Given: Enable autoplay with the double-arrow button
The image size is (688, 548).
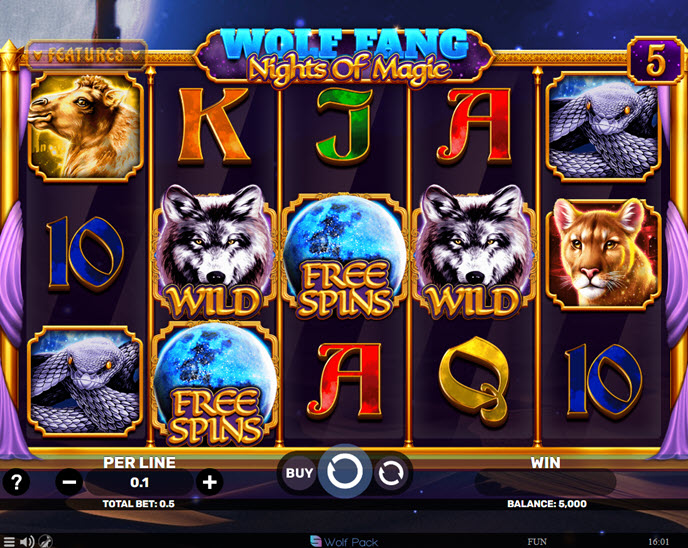Looking at the screenshot, I should click(x=391, y=473).
